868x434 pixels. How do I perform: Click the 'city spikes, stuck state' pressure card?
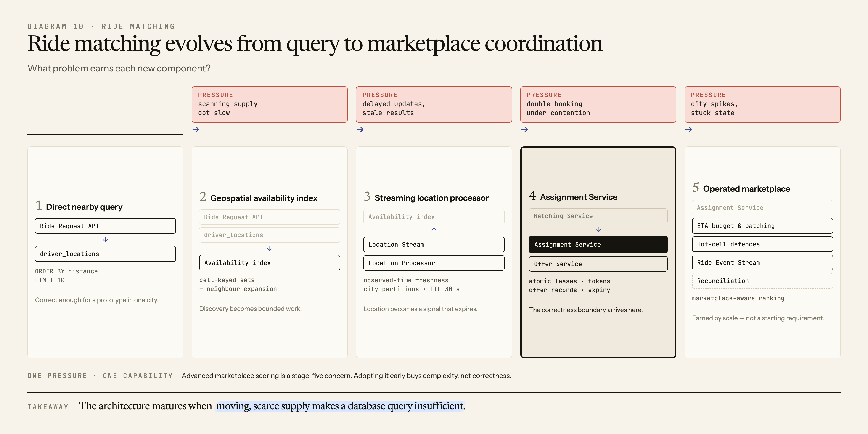762,104
